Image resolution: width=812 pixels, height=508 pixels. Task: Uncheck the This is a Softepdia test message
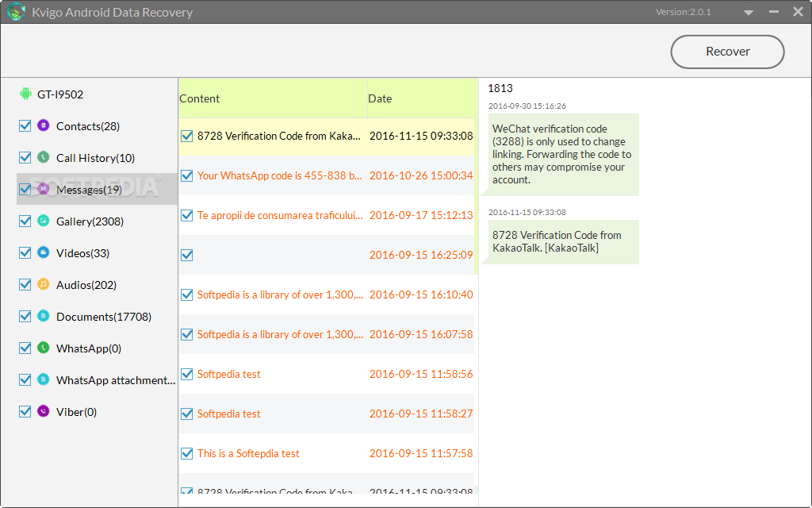point(187,453)
